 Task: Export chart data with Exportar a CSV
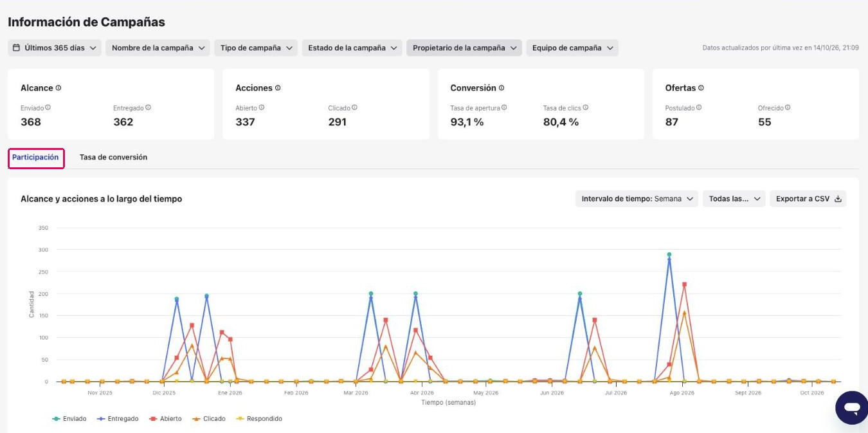[808, 199]
